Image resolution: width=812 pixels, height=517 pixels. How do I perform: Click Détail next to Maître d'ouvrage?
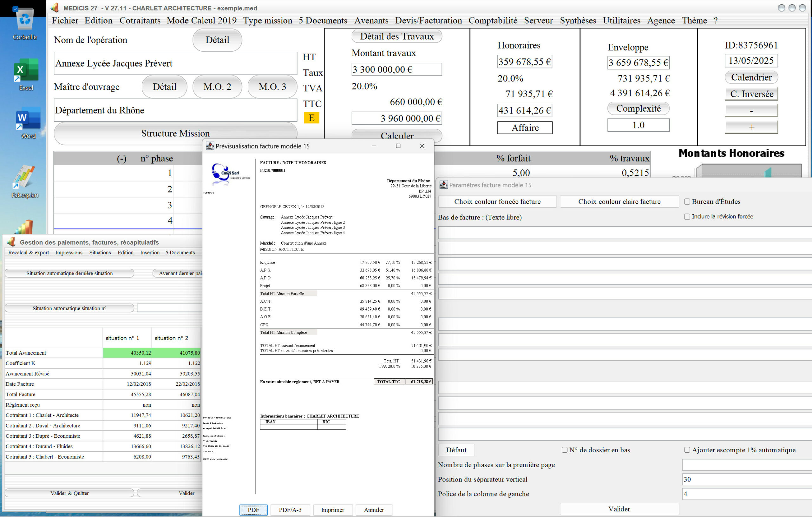pyautogui.click(x=164, y=87)
